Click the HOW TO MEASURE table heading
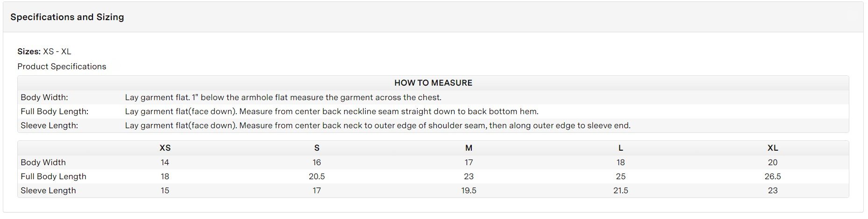This screenshot has height=219, width=868. tap(433, 83)
